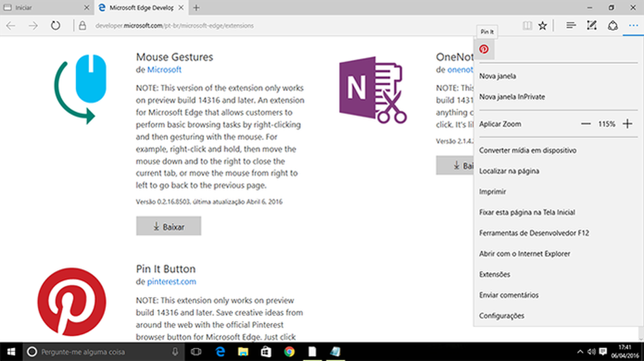Select Enviar comentários
Viewport: 644px width, 361px height.
(x=509, y=296)
